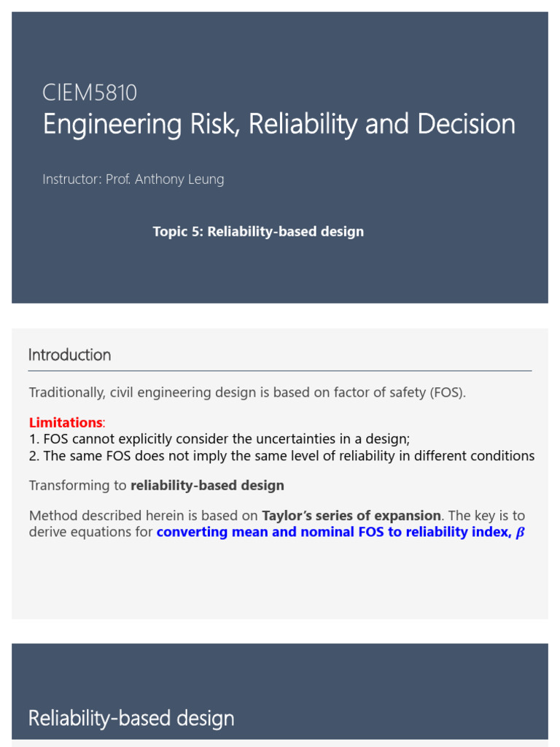Click the Reliability-based design heading on the bottom slide
This screenshot has height=747, width=560.
click(131, 719)
